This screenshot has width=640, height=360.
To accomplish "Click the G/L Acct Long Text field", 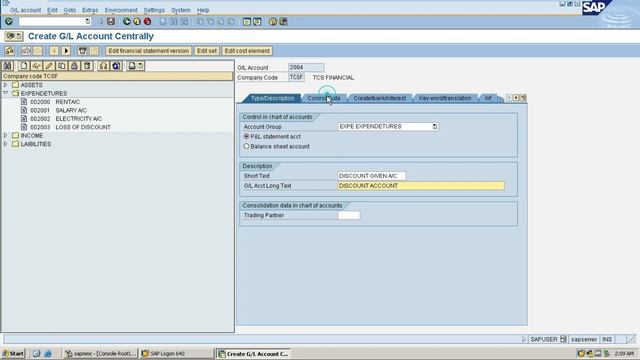I will (421, 186).
